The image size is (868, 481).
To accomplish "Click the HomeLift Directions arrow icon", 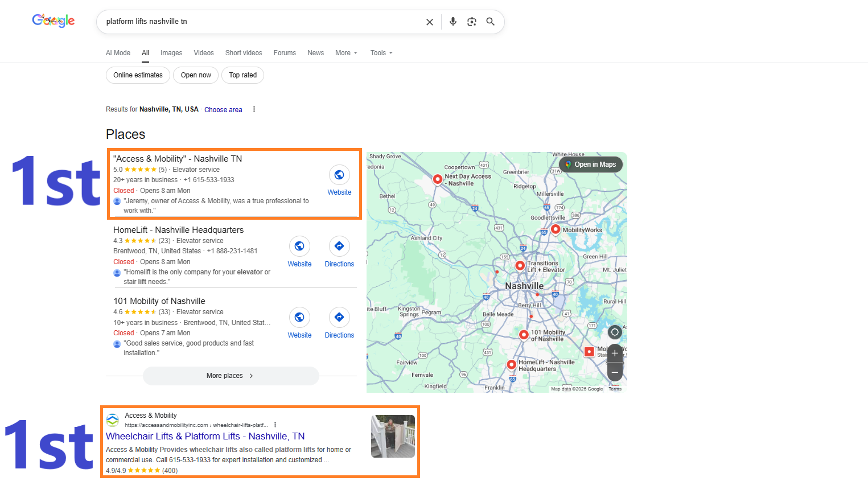I will 339,246.
